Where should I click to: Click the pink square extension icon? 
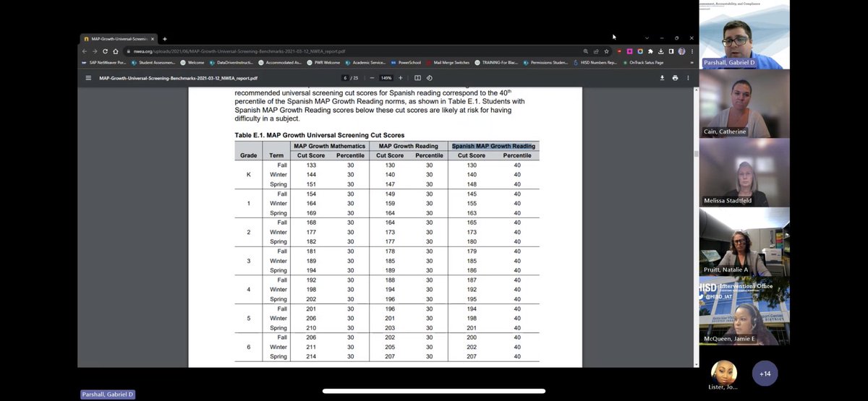[x=629, y=51]
